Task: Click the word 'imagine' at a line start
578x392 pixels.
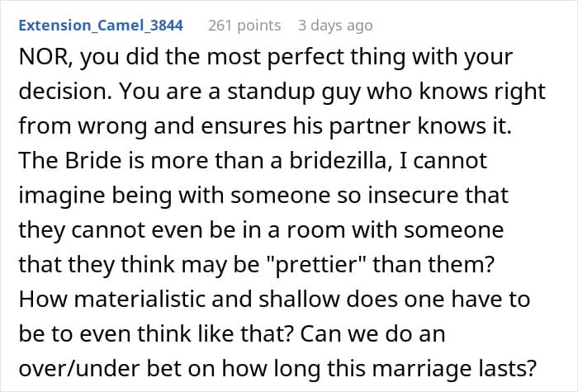Action: pos(62,196)
